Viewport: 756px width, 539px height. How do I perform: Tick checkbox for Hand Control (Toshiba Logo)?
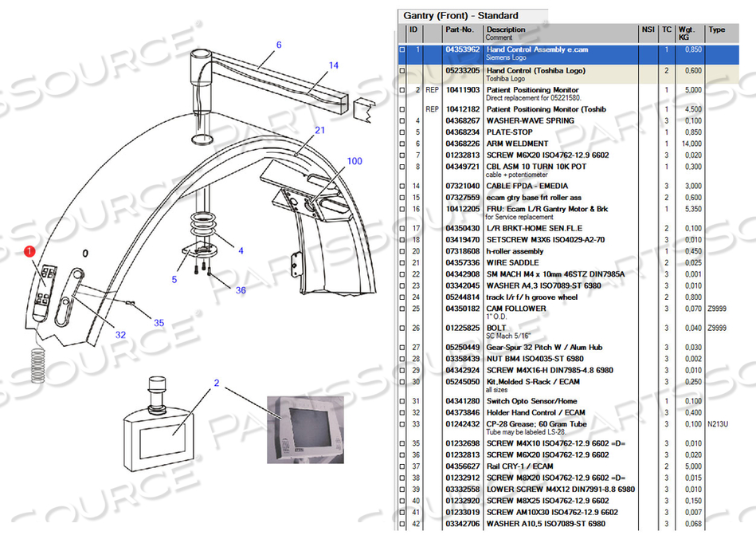click(402, 71)
